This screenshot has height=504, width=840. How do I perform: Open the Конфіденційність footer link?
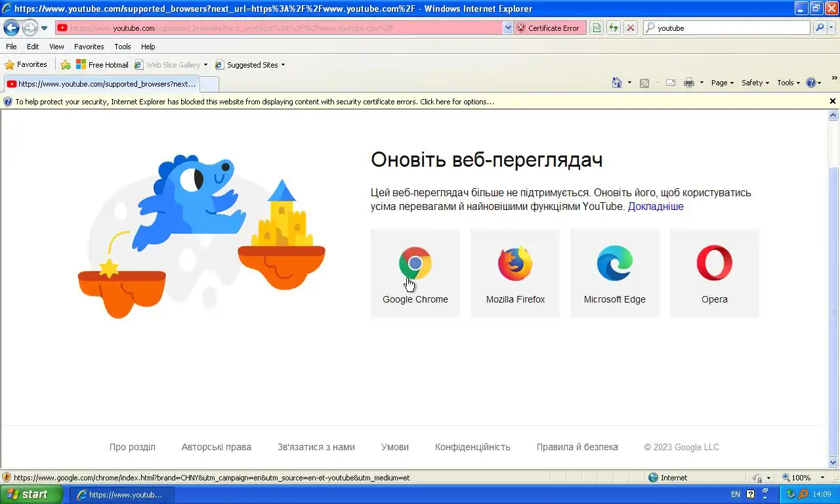click(472, 447)
